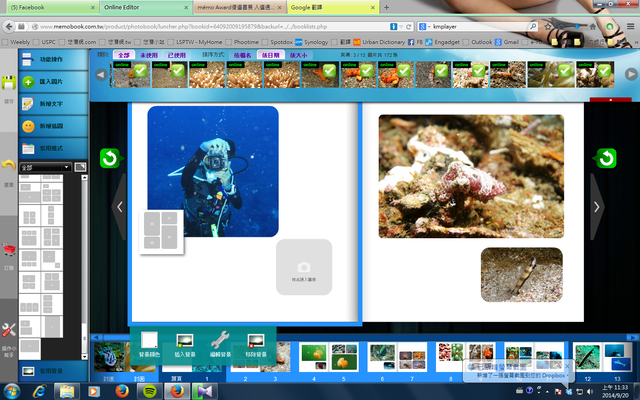Click 新增文字 add text button
Viewport: 640px width, 400px height.
tap(53, 104)
